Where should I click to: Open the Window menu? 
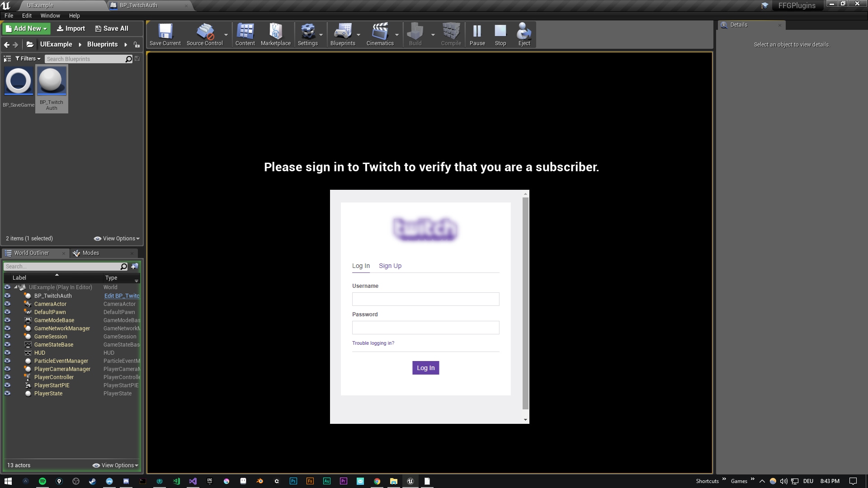(x=50, y=15)
